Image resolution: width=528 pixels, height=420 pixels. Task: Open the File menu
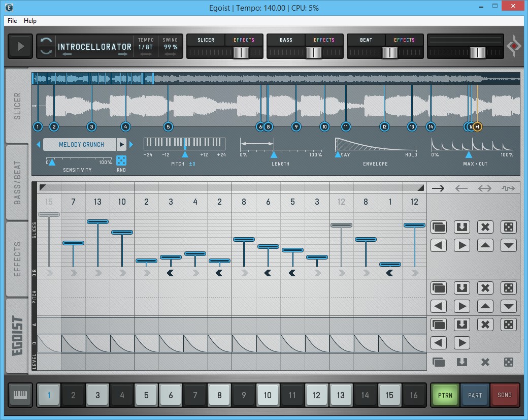12,20
